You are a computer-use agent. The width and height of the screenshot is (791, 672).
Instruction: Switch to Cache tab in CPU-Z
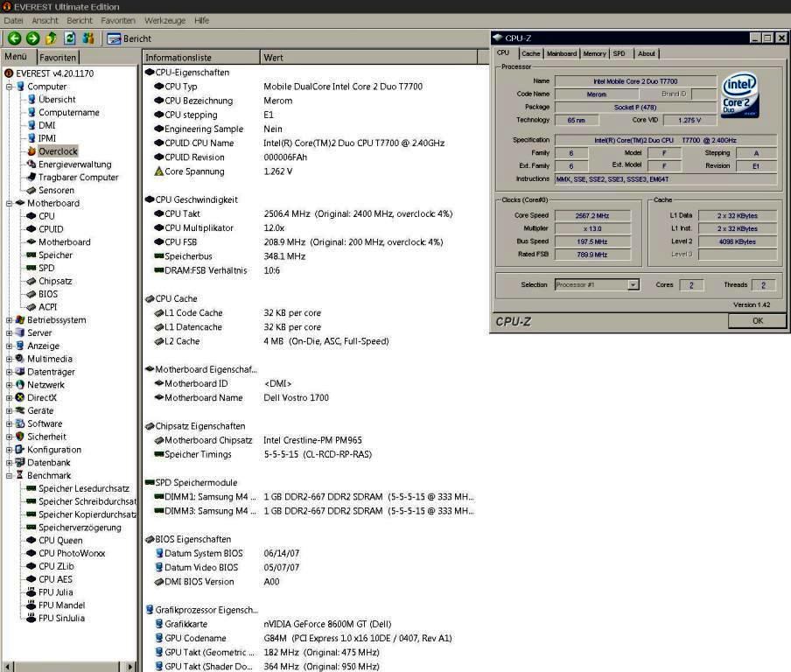[x=531, y=53]
